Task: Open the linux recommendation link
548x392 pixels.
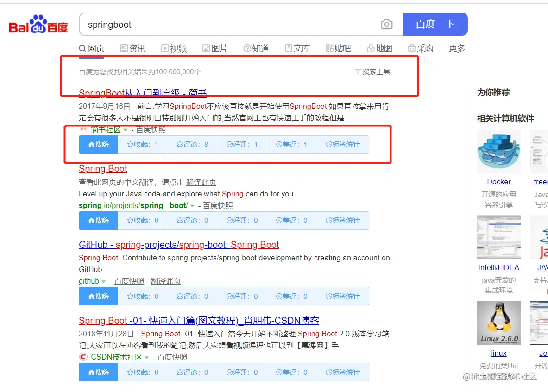Action: point(499,353)
